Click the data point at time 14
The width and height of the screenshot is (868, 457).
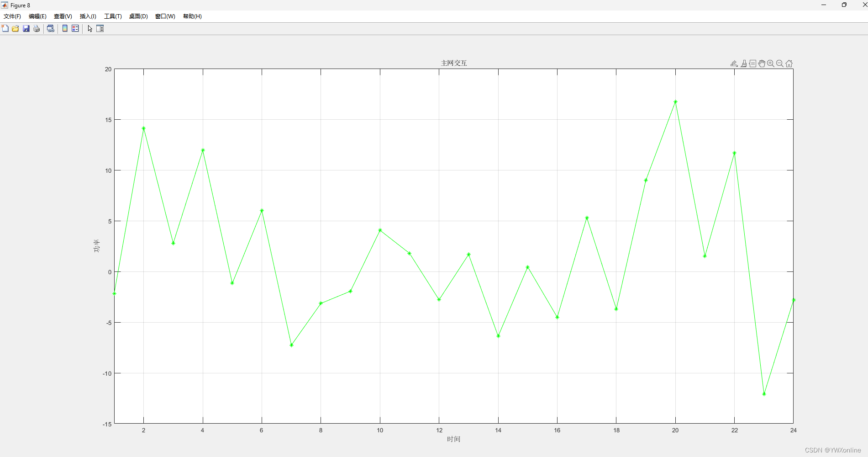[498, 336]
